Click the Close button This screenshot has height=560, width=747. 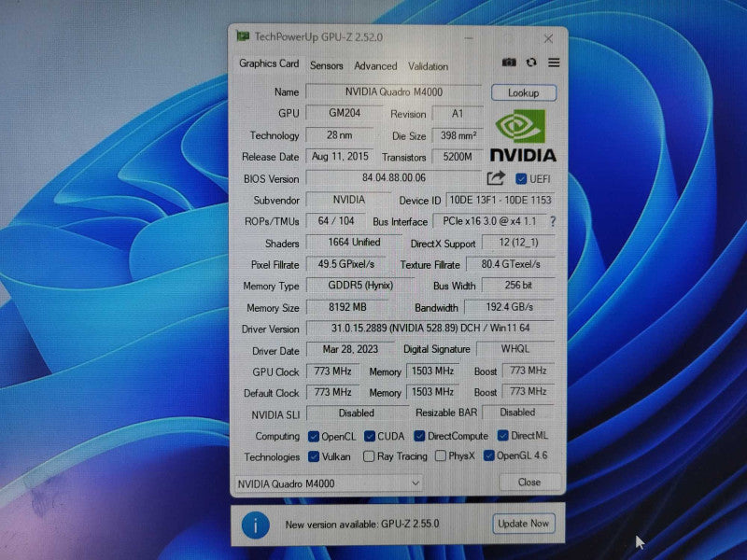(529, 482)
